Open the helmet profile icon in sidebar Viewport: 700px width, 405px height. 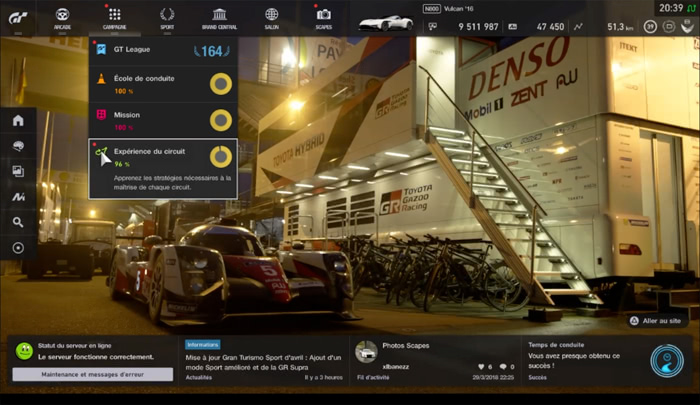click(x=18, y=146)
